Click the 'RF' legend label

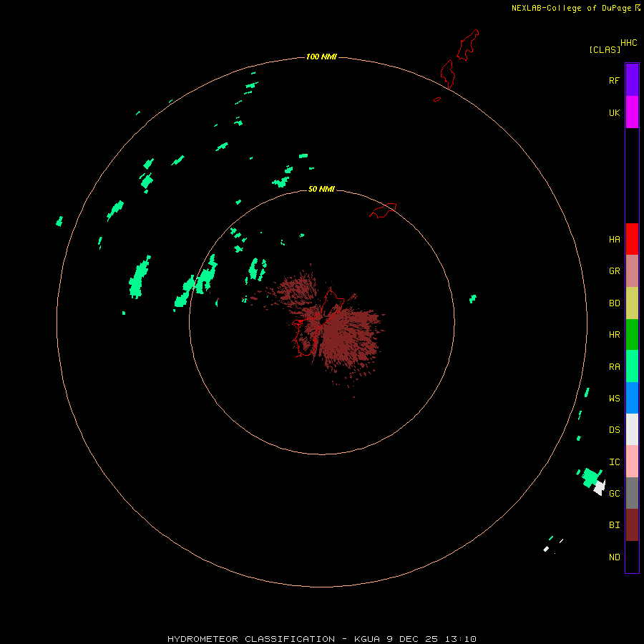click(615, 80)
